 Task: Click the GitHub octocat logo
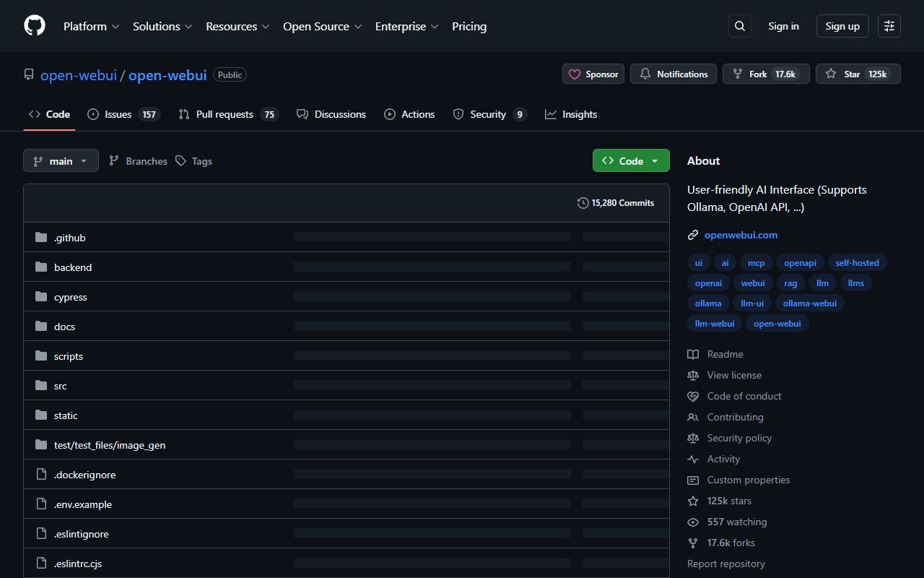click(34, 26)
